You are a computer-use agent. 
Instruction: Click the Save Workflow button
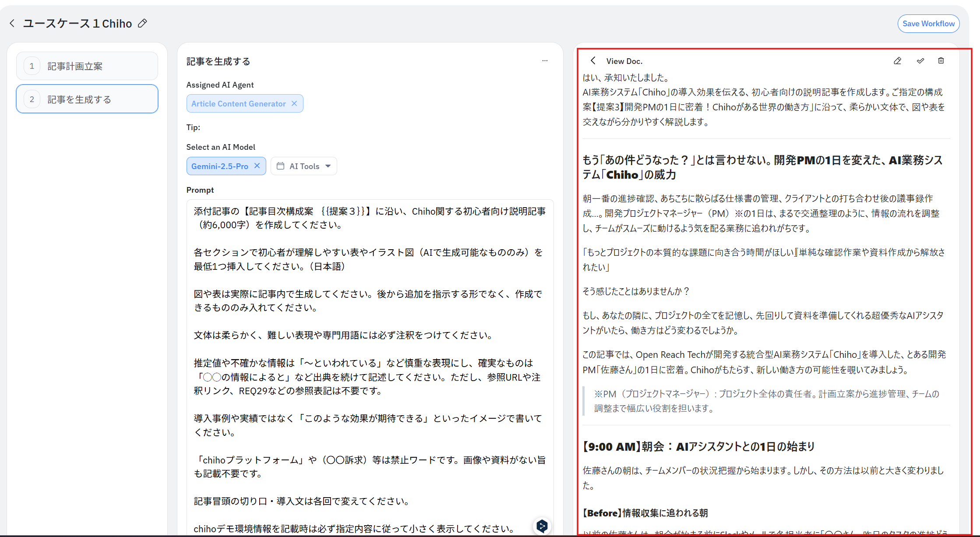point(928,24)
